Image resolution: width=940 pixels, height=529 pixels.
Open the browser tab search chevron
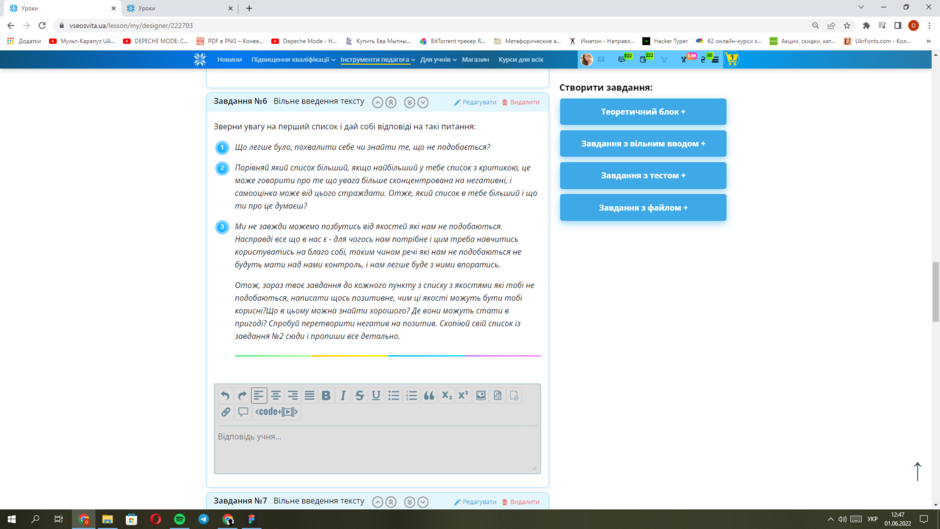pos(861,8)
